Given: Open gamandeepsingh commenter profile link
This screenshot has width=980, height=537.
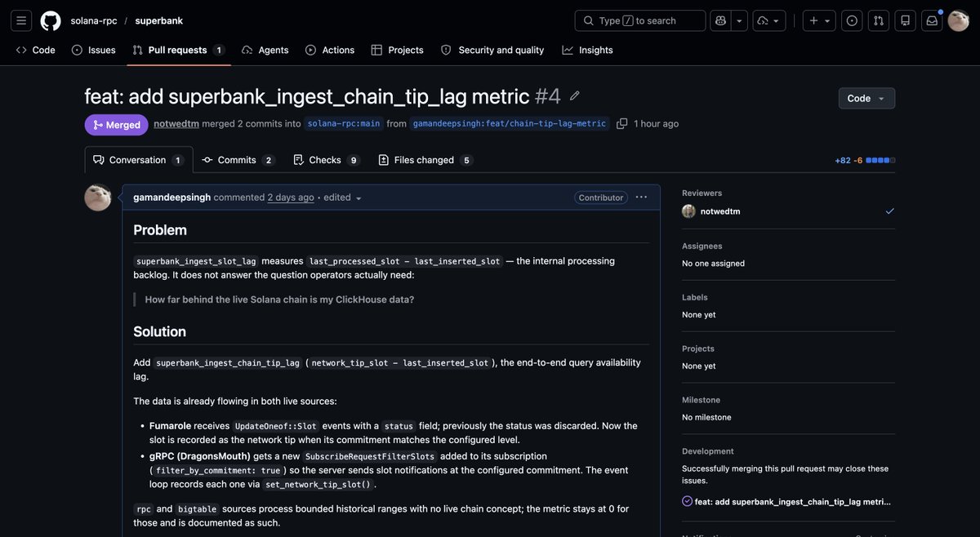Looking at the screenshot, I should 172,197.
